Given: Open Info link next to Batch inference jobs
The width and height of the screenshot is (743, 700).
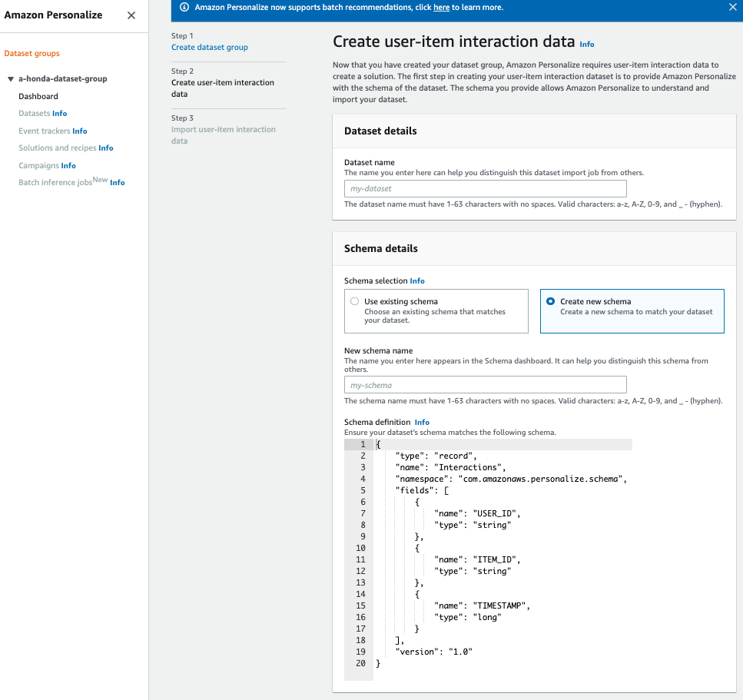Looking at the screenshot, I should [x=118, y=182].
